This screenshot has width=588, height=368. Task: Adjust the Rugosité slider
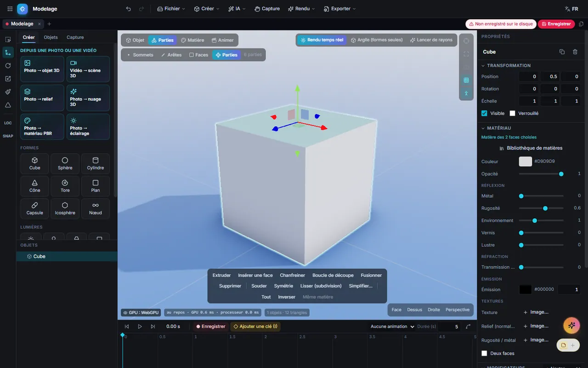point(541,208)
